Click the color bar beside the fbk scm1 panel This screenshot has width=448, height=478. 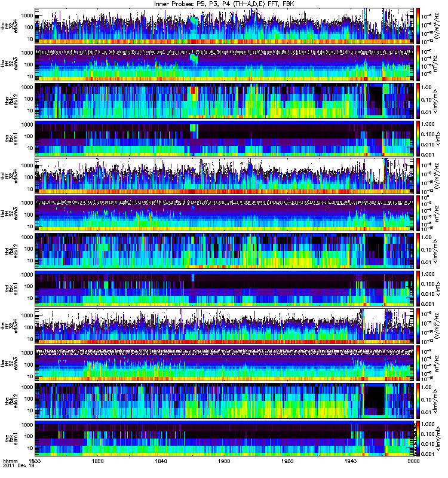[x=418, y=439]
